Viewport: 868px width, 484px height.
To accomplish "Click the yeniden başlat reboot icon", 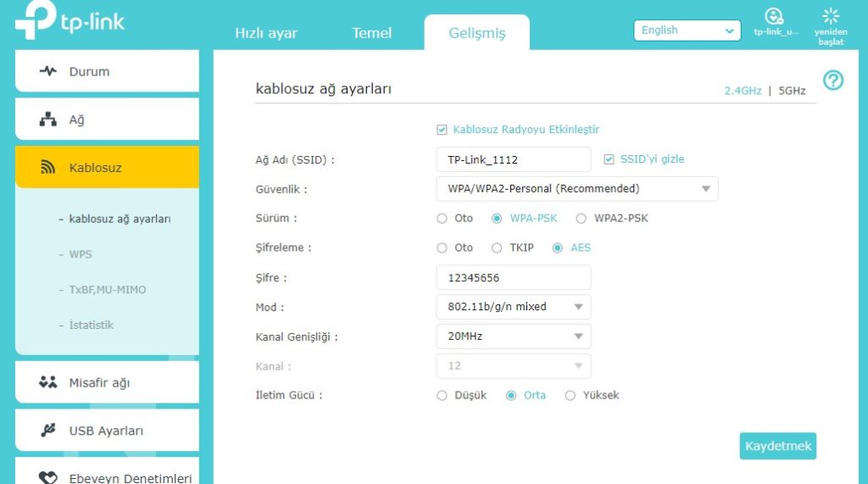I will coord(831,15).
